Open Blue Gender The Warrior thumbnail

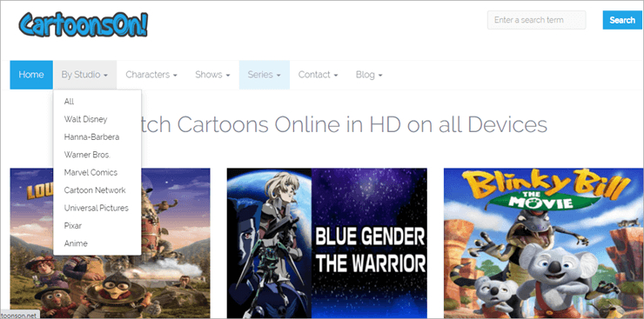327,243
